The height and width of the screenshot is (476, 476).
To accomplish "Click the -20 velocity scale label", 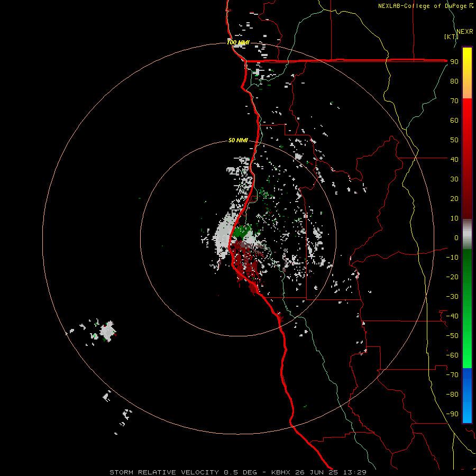I will (452, 277).
